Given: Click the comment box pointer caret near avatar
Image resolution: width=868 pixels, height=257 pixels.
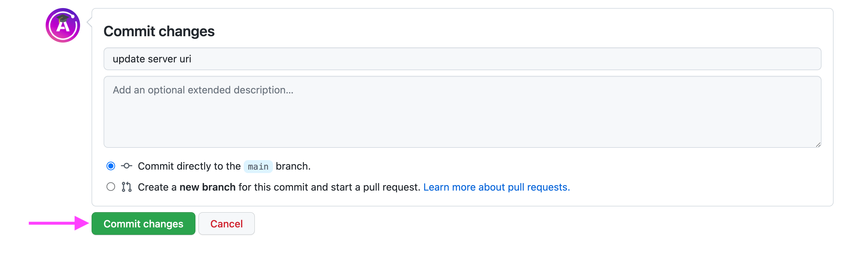Looking at the screenshot, I should tap(90, 22).
